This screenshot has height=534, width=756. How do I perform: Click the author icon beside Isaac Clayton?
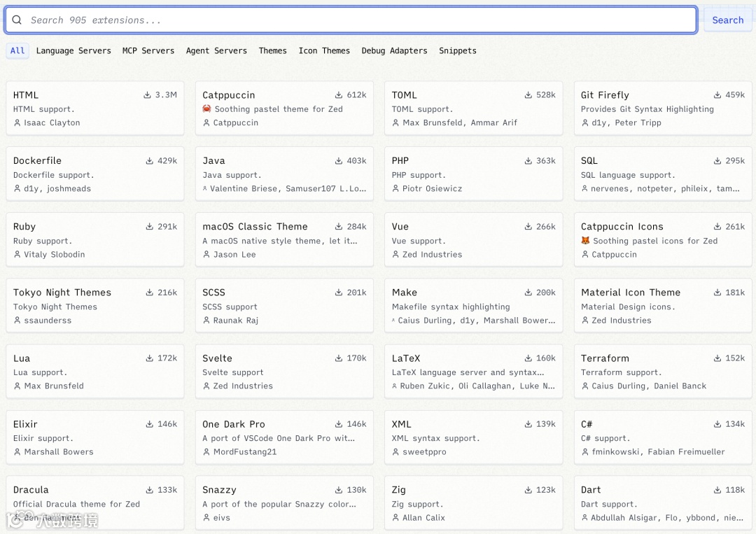click(x=17, y=123)
